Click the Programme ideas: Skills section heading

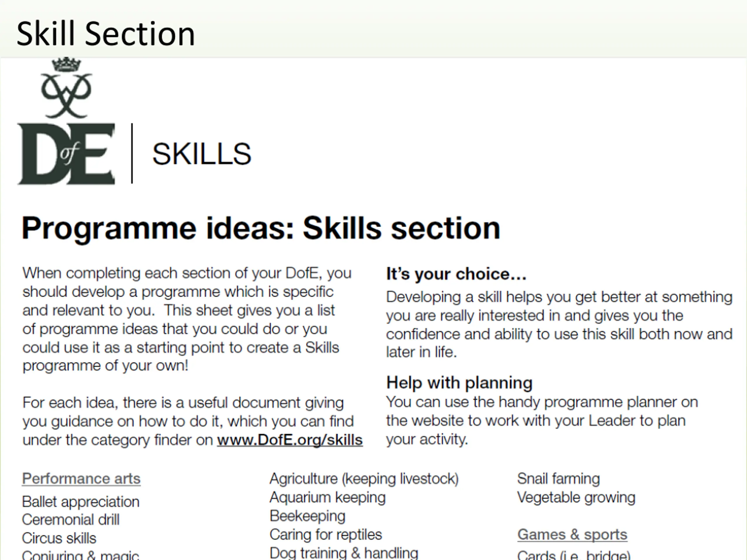pos(261,229)
